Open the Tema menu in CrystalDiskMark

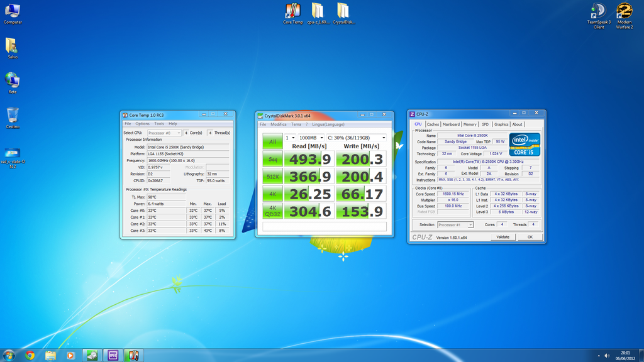[x=296, y=124]
